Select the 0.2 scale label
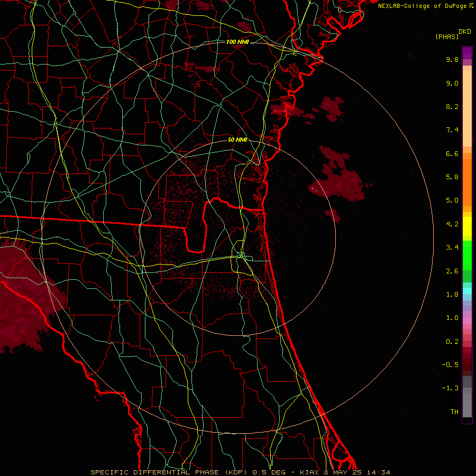The height and width of the screenshot is (476, 476). (x=452, y=342)
